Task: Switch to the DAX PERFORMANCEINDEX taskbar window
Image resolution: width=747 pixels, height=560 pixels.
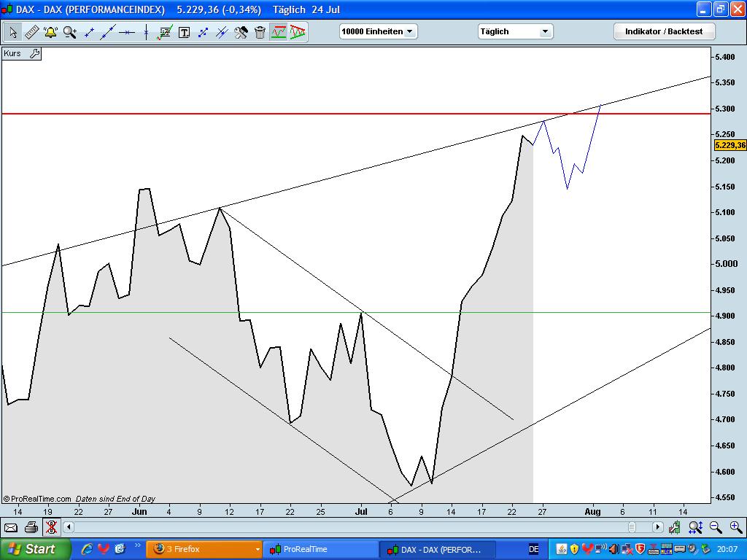Action: pyautogui.click(x=438, y=548)
